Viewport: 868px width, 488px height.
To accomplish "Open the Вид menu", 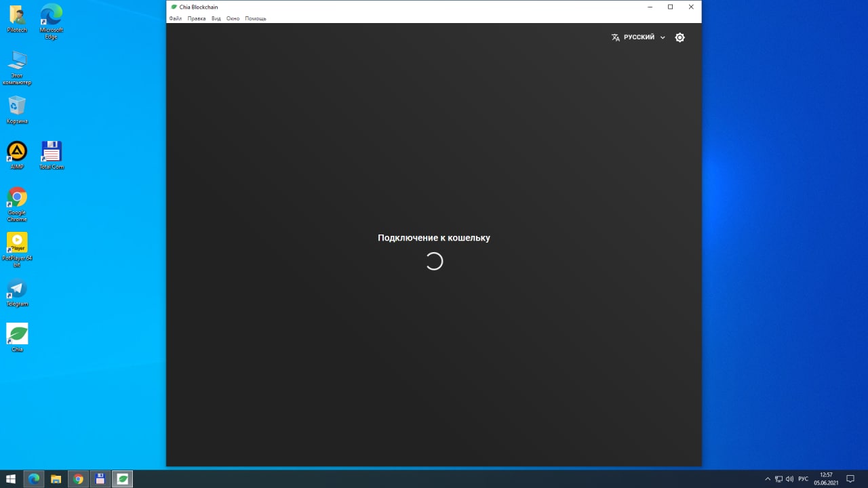I will pyautogui.click(x=216, y=18).
